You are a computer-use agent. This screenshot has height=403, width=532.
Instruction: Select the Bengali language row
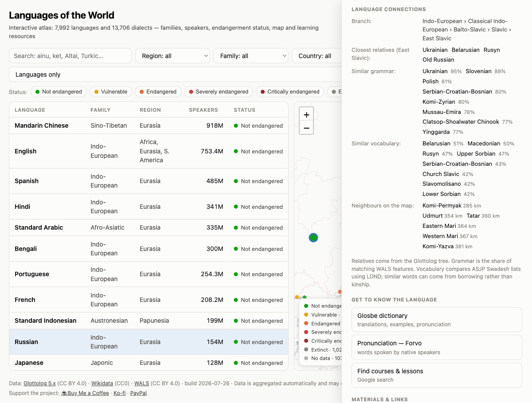tap(149, 249)
